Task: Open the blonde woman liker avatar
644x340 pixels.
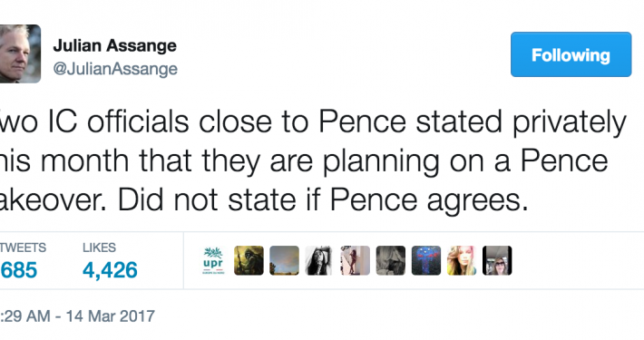Action: click(x=462, y=260)
